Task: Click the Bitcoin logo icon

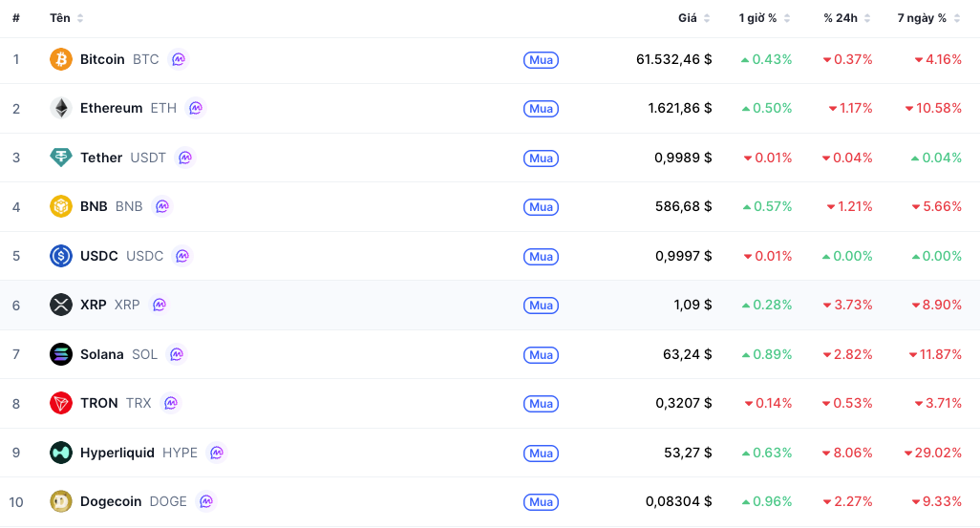Action: tap(60, 59)
